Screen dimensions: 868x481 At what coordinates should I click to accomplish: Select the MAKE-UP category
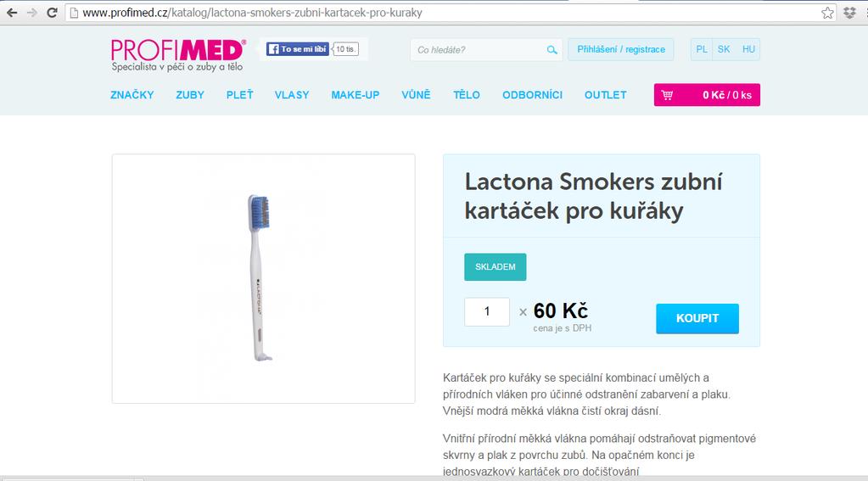click(356, 95)
